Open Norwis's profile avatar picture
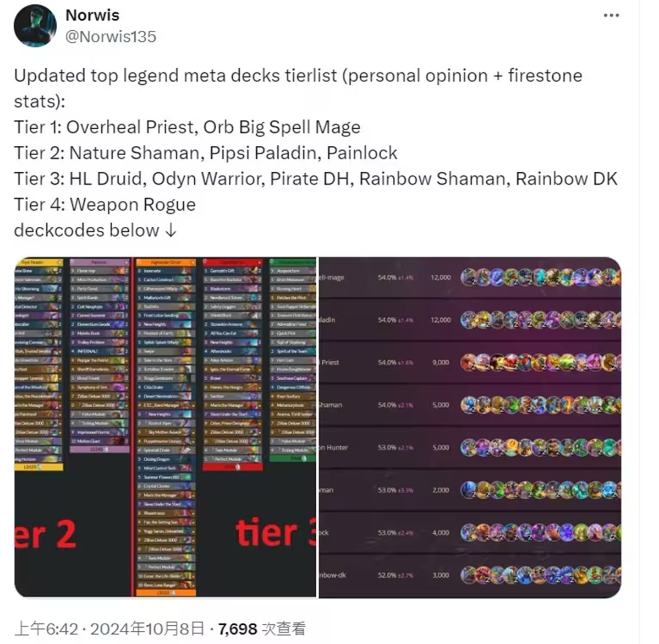Screen dimensions: 659x644 (x=35, y=26)
